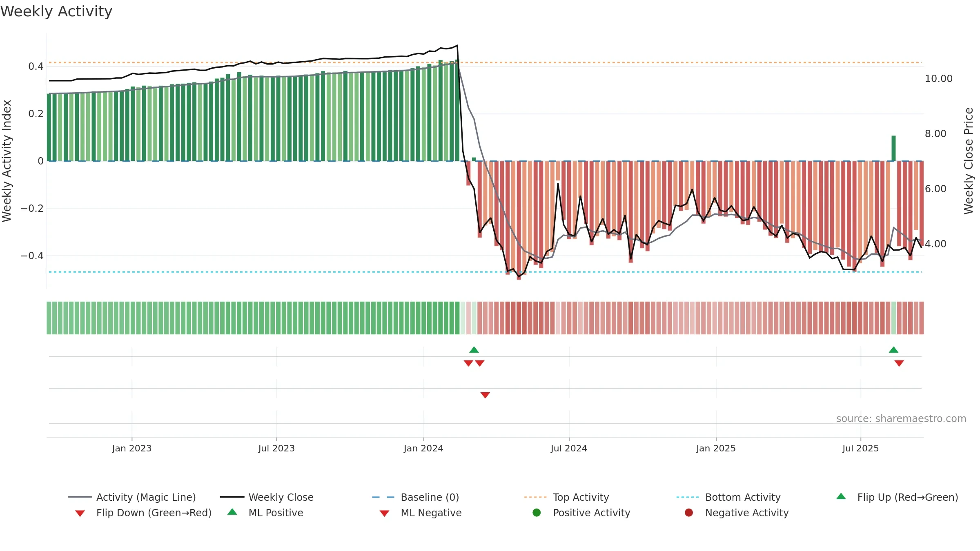Toggle Baseline (0) legend entry
The image size is (980, 551).
(x=416, y=497)
